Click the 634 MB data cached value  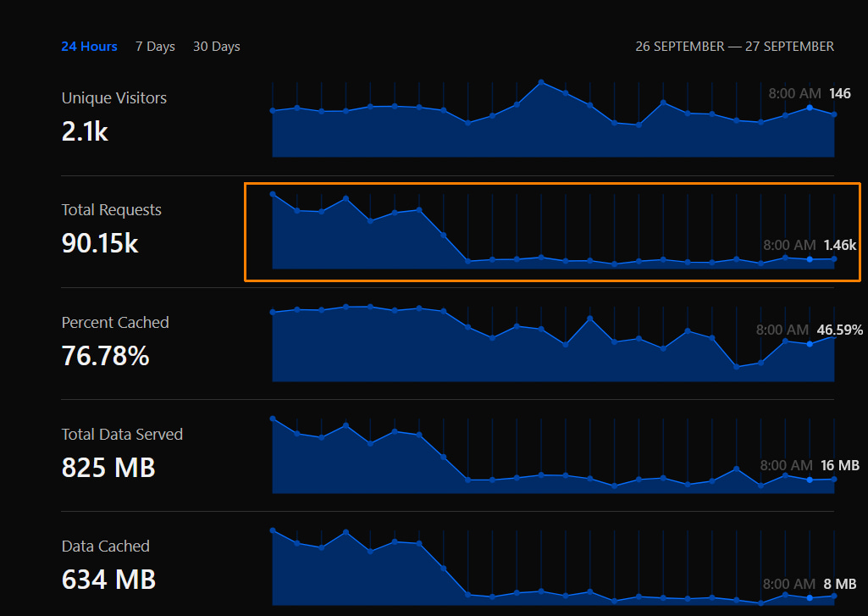tap(108, 580)
